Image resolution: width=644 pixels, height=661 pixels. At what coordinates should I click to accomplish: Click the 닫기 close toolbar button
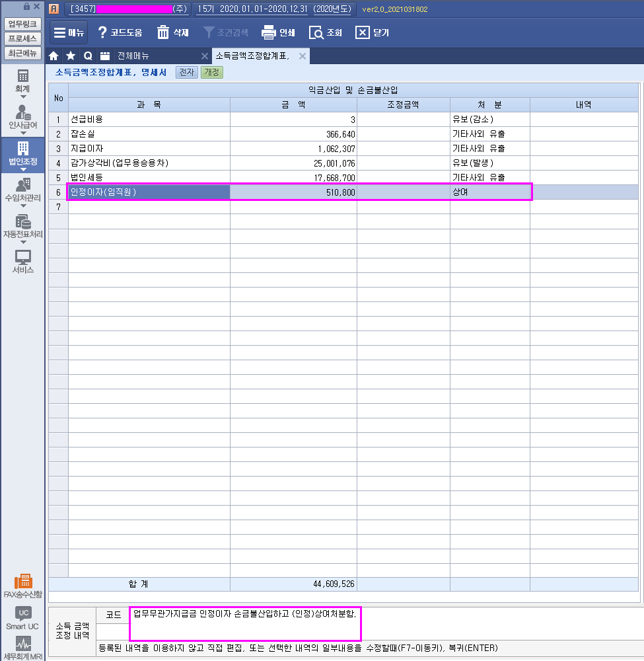(373, 32)
